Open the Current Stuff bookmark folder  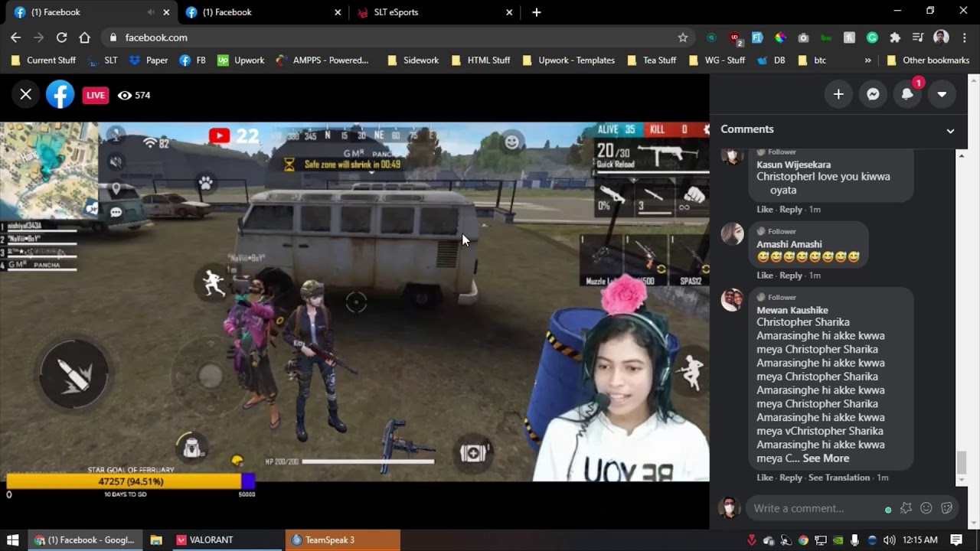(43, 60)
